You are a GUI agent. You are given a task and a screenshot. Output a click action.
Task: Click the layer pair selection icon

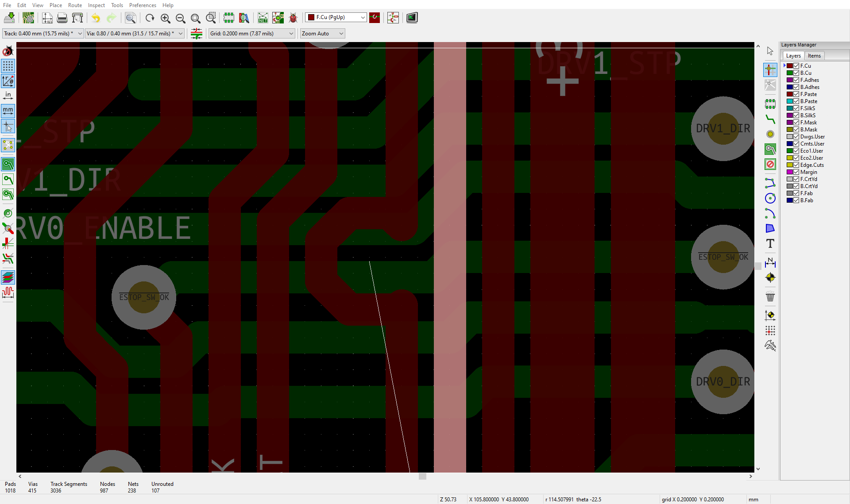(375, 18)
